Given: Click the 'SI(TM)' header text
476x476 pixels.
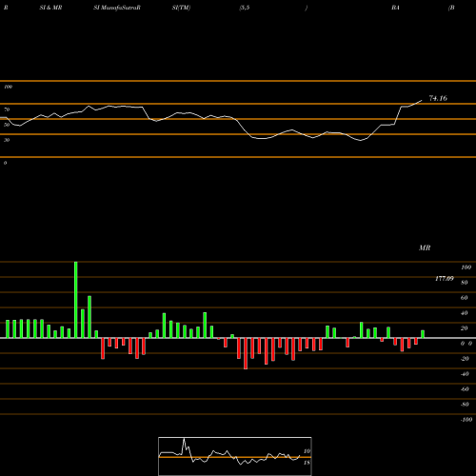Looking at the screenshot, I should click(x=181, y=8).
